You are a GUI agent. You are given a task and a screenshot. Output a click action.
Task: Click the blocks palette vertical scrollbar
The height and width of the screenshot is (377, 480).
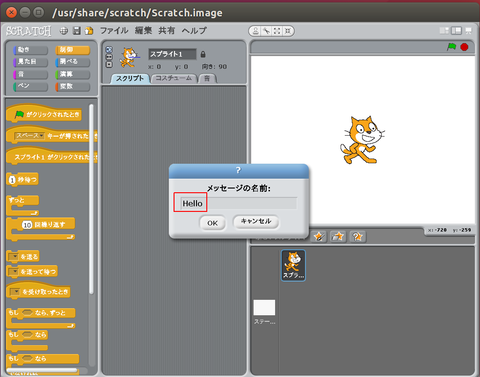click(x=91, y=199)
